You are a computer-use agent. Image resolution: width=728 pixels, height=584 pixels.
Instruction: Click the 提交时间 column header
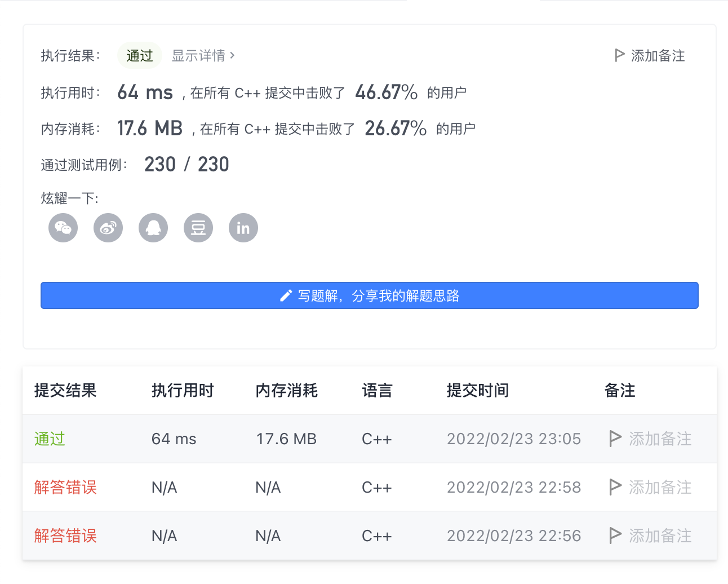point(478,390)
